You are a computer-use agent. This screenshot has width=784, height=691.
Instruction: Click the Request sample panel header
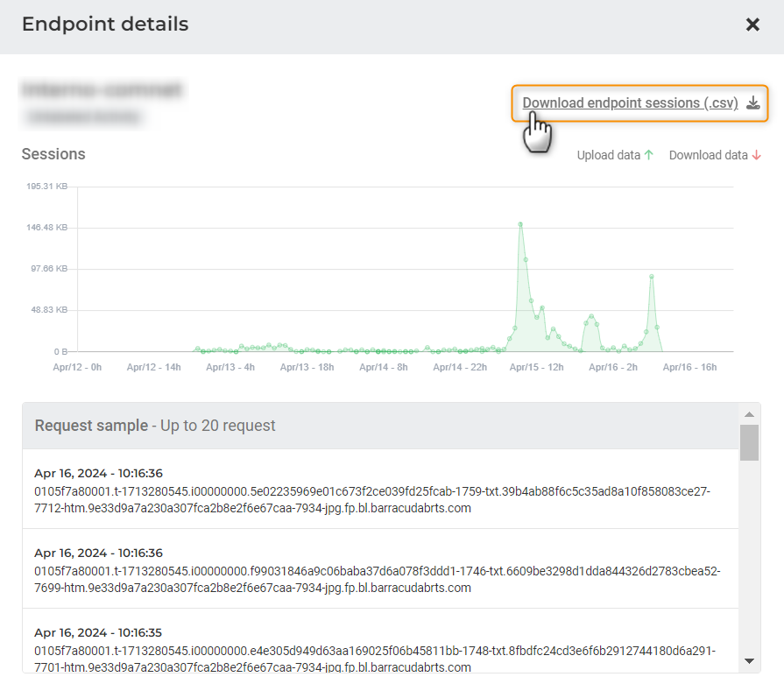click(x=380, y=426)
